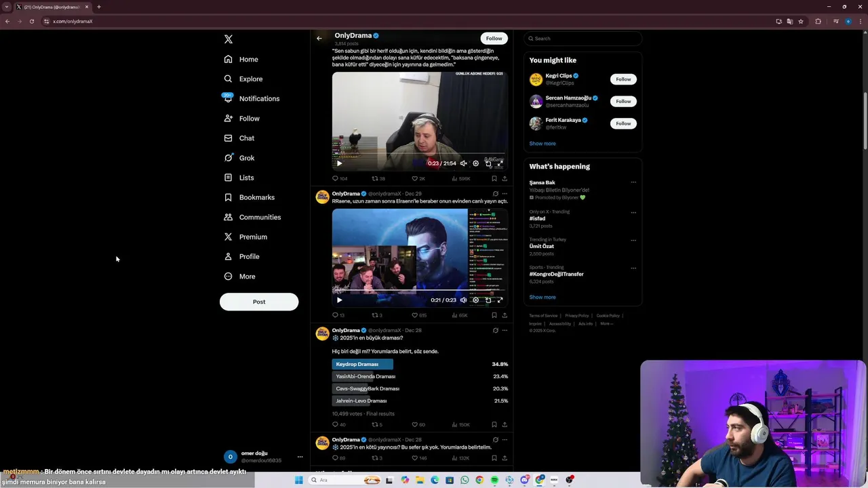This screenshot has width=868, height=488.
Task: Share the RRaene post
Action: (x=505, y=315)
